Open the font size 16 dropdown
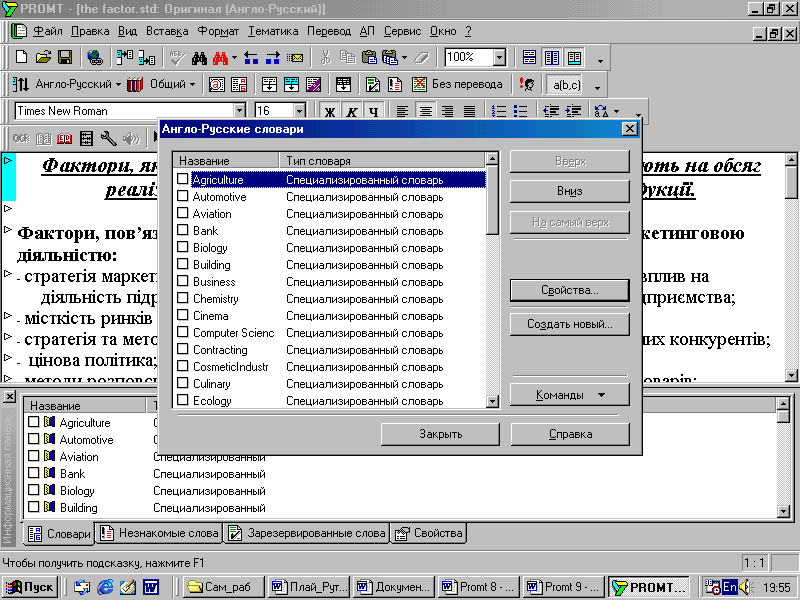The width and height of the screenshot is (800, 600). coord(299,111)
